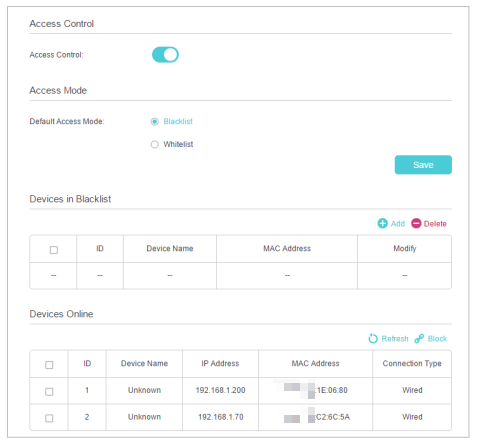The height and width of the screenshot is (444, 483).
Task: Click the Devices in Blacklist heading
Action: pos(70,199)
